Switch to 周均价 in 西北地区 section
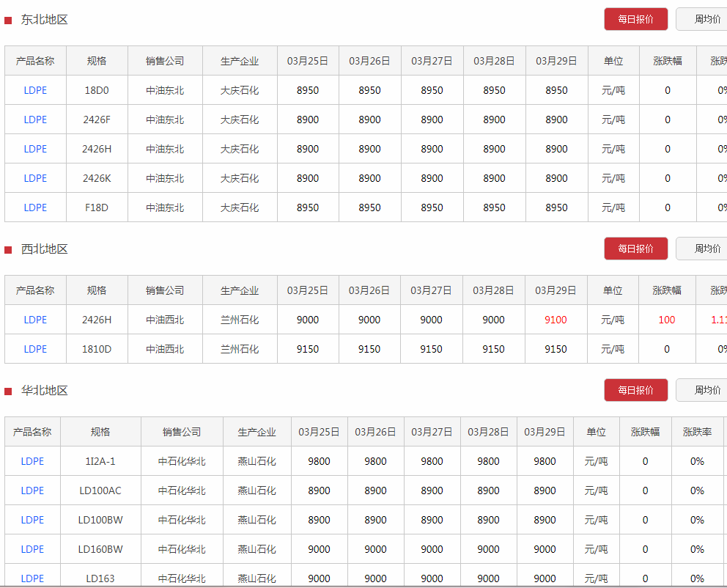The image size is (727, 588). pyautogui.click(x=701, y=249)
